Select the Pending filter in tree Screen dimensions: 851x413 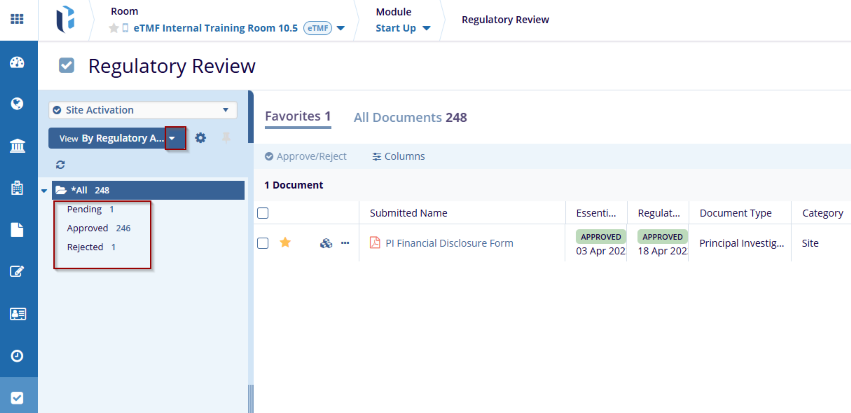pyautogui.click(x=84, y=209)
